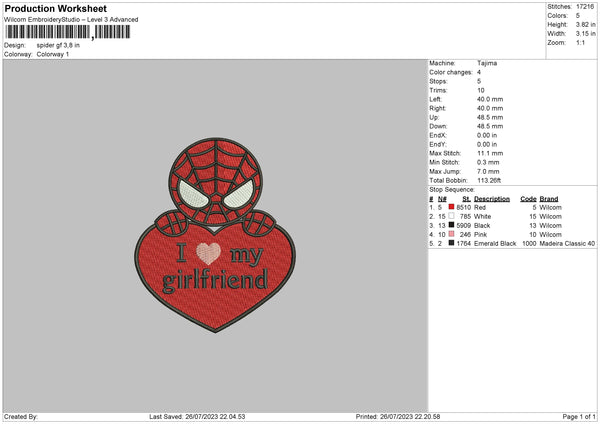600x424 pixels.
Task: Select the Black color swatch in row 3
Action: [452, 225]
